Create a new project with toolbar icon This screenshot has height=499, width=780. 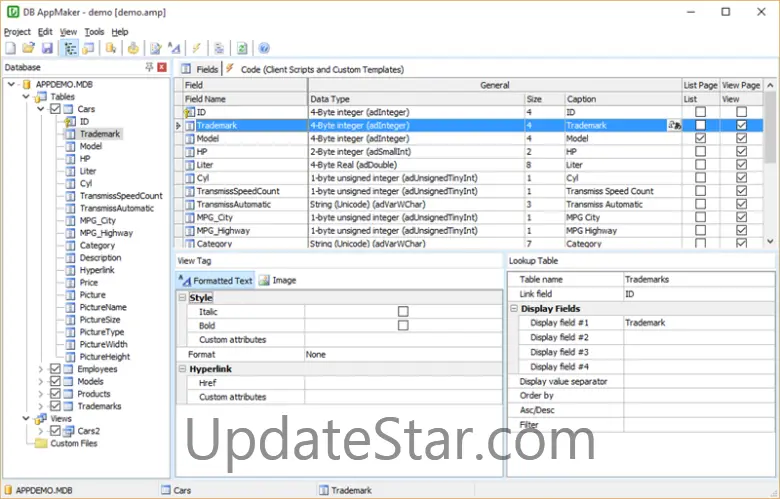(10, 48)
